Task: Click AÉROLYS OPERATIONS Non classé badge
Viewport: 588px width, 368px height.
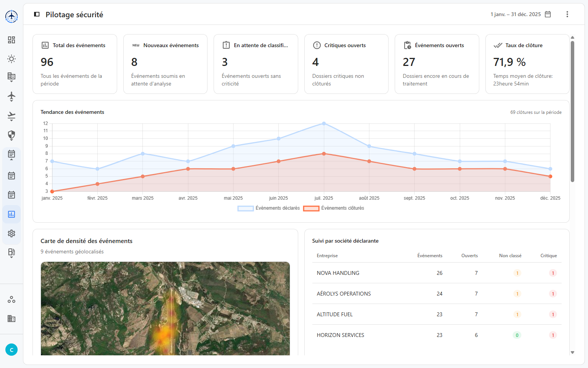Action: [x=517, y=294]
